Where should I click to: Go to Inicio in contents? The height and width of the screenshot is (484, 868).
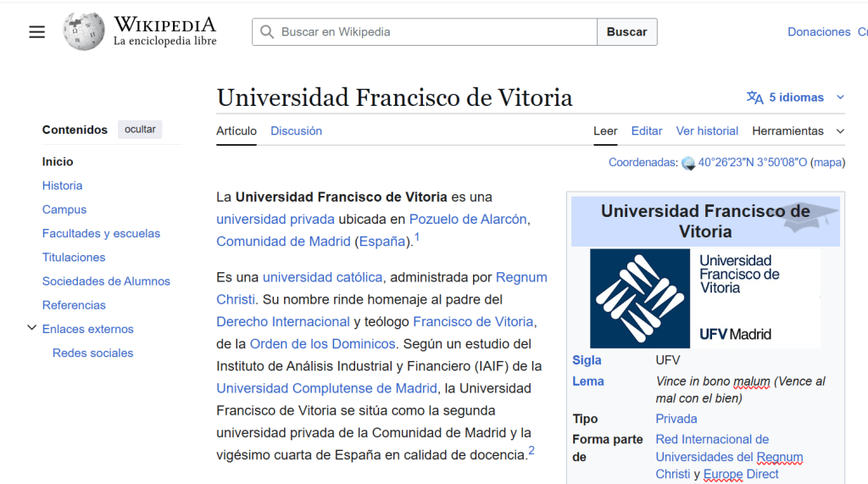[58, 162]
